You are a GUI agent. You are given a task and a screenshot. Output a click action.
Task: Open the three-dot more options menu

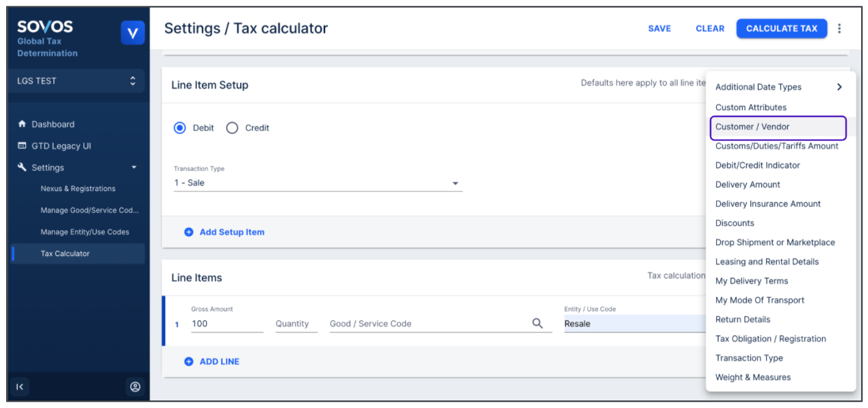(839, 29)
